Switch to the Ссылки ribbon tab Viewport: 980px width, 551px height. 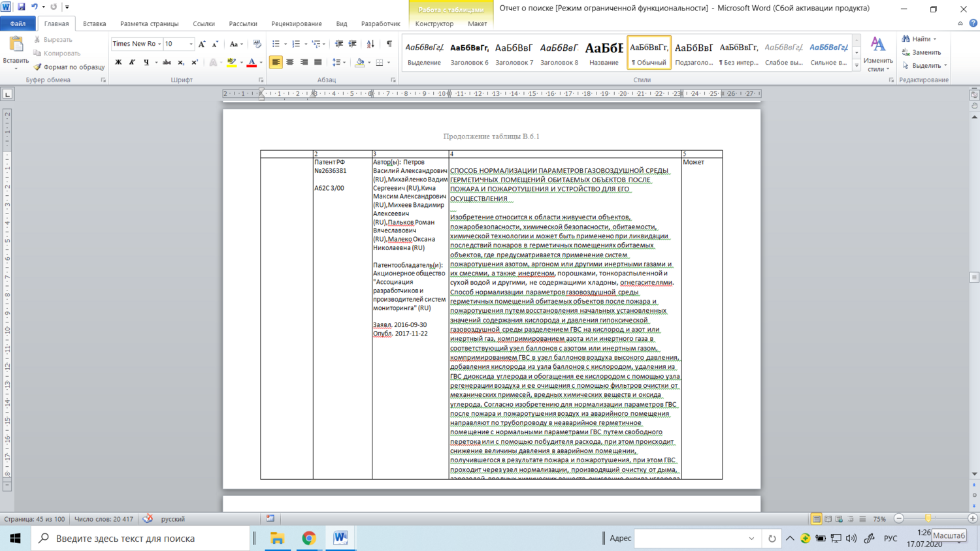click(x=204, y=24)
